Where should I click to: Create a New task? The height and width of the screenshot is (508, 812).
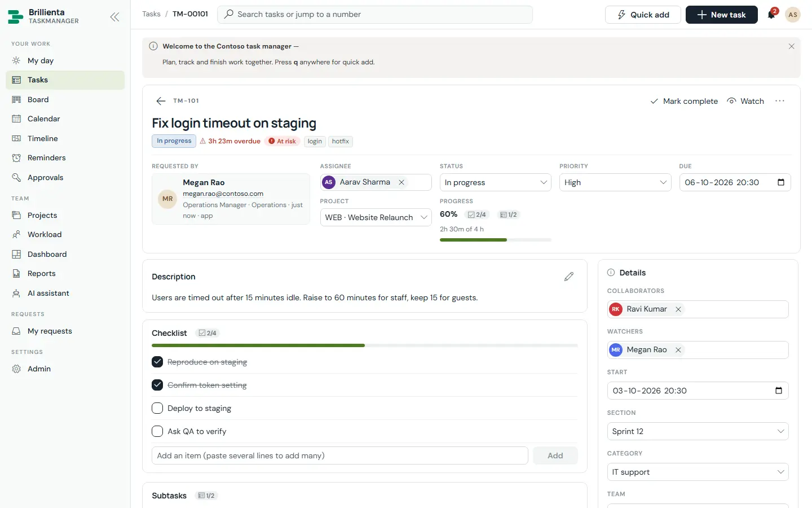pos(721,15)
